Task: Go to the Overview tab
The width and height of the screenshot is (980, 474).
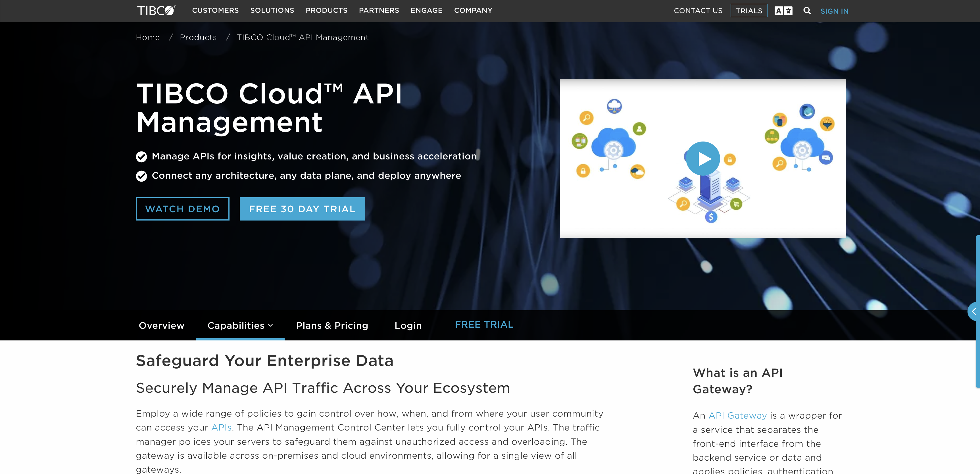Action: click(161, 325)
